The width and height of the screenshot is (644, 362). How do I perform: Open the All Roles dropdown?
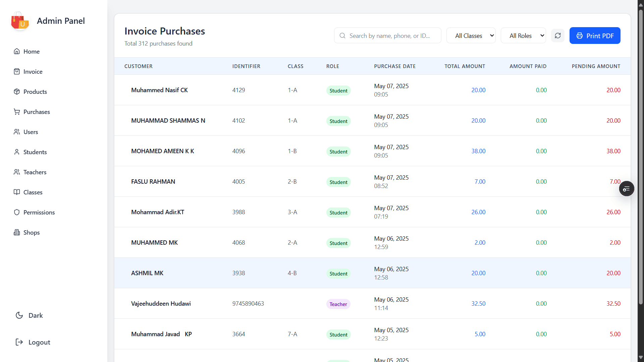pos(524,36)
